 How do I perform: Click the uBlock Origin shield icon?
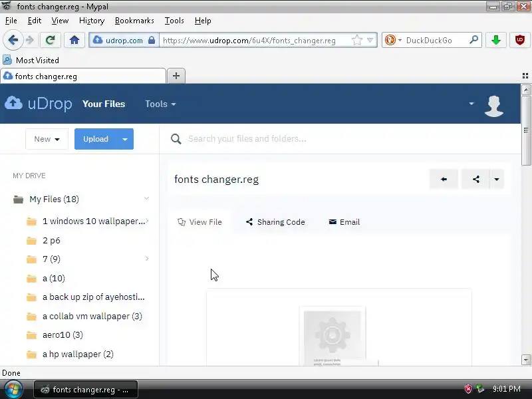click(x=520, y=41)
